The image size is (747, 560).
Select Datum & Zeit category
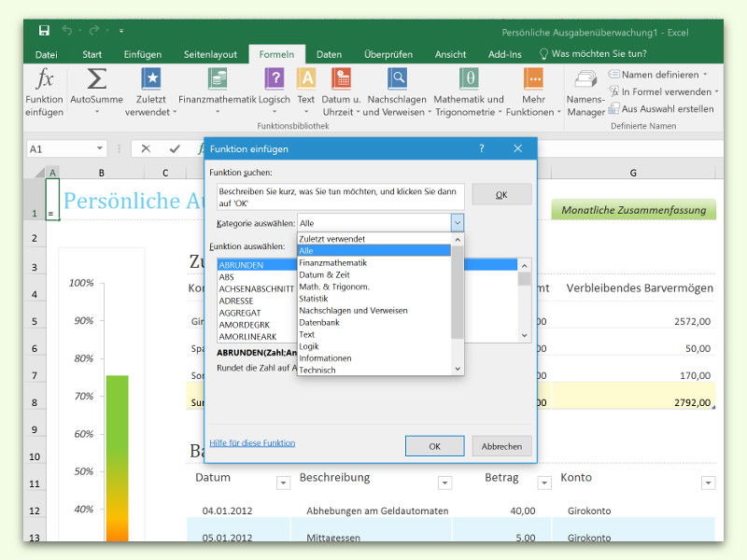tap(374, 274)
